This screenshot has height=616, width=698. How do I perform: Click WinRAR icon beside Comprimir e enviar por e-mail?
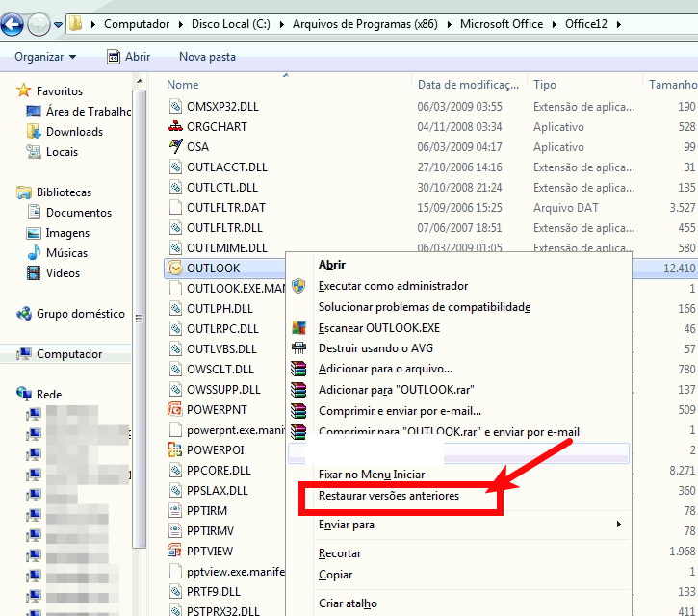click(x=298, y=410)
